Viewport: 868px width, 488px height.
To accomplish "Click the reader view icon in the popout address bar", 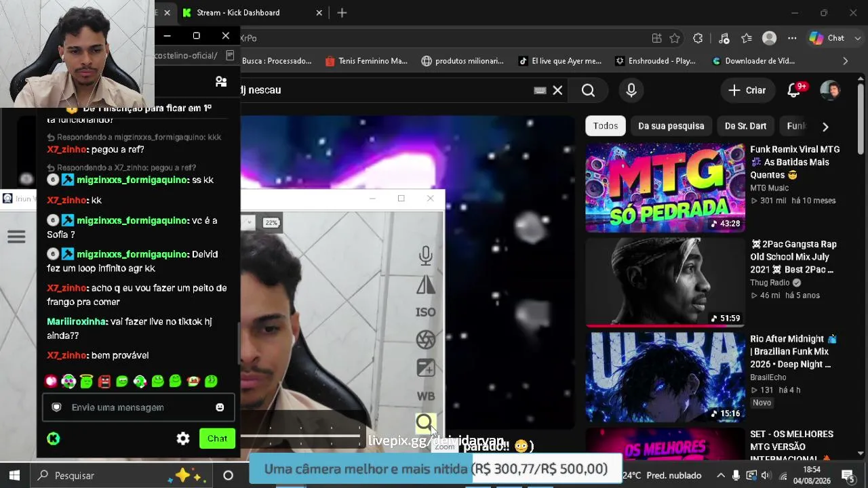I will 230,56.
